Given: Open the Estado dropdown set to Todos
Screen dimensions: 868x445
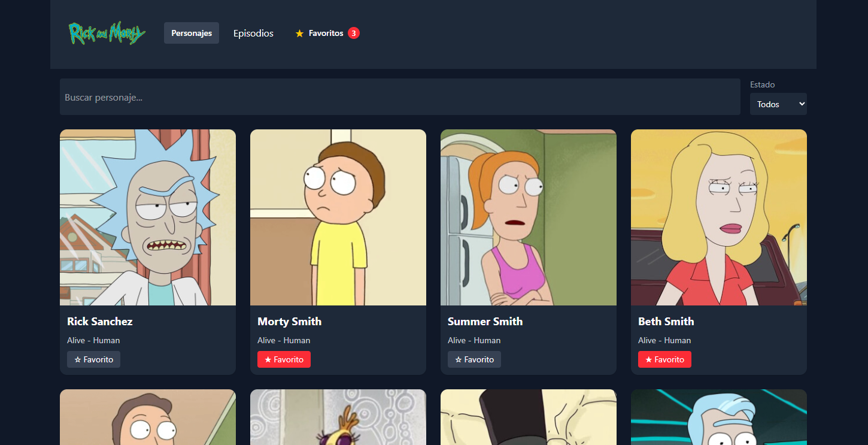Looking at the screenshot, I should click(778, 104).
